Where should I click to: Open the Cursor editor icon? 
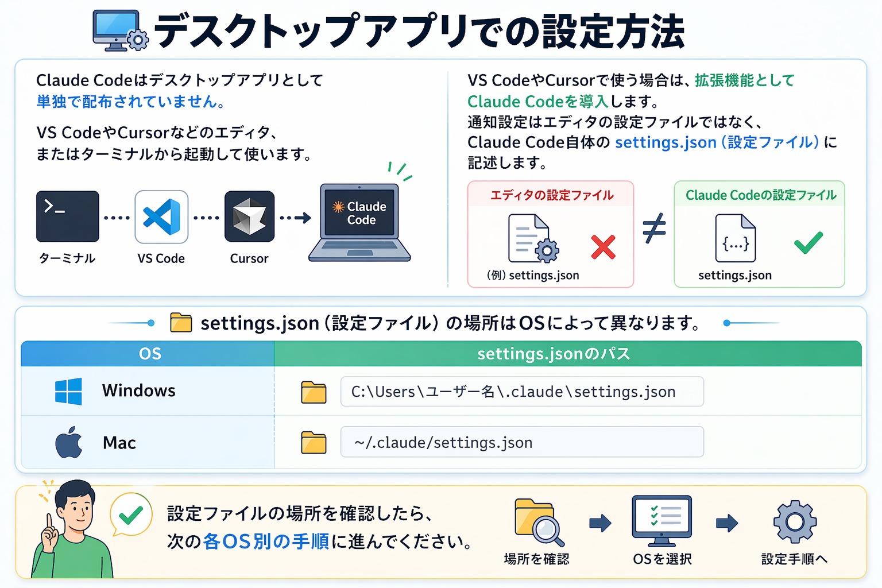coord(249,216)
